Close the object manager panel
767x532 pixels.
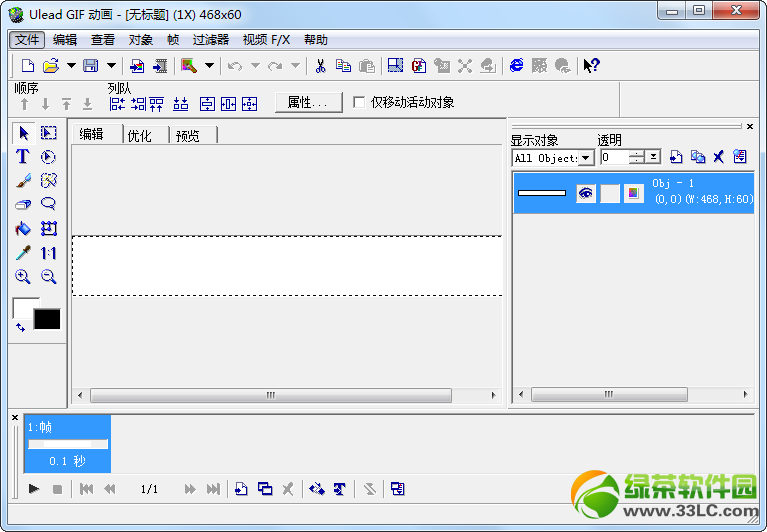(x=750, y=127)
